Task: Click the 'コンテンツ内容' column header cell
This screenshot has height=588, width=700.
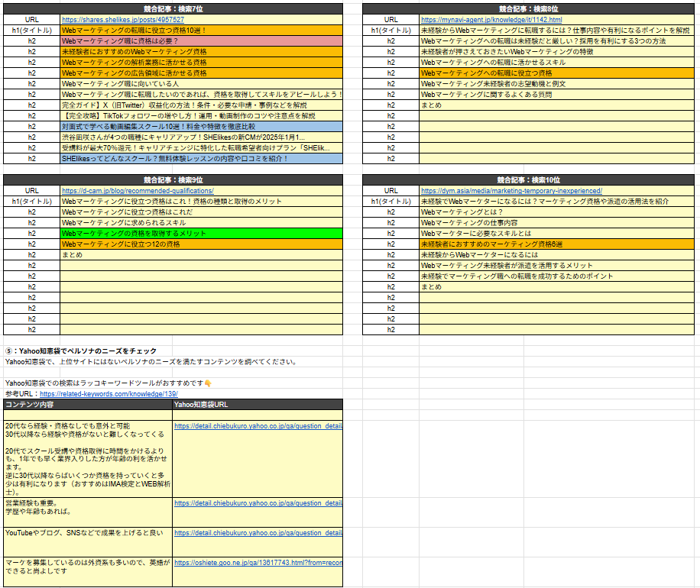Action: pos(88,404)
